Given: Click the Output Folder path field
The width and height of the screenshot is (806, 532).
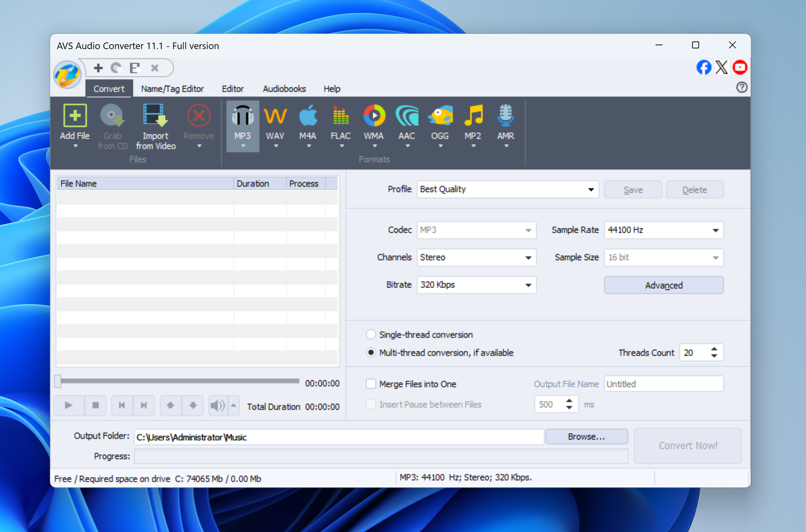Looking at the screenshot, I should coord(339,437).
